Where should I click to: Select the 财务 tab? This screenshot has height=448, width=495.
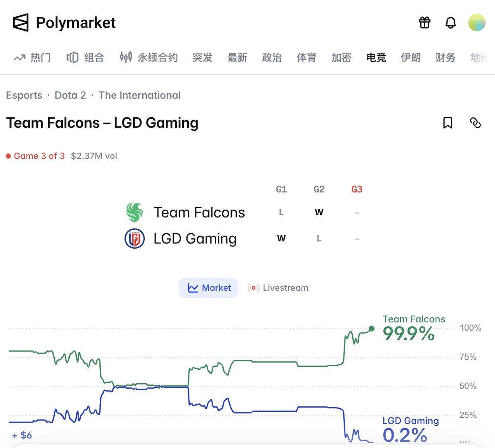click(x=445, y=57)
